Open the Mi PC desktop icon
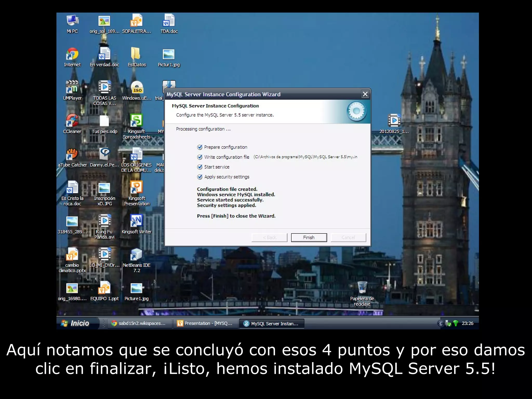 tap(72, 24)
